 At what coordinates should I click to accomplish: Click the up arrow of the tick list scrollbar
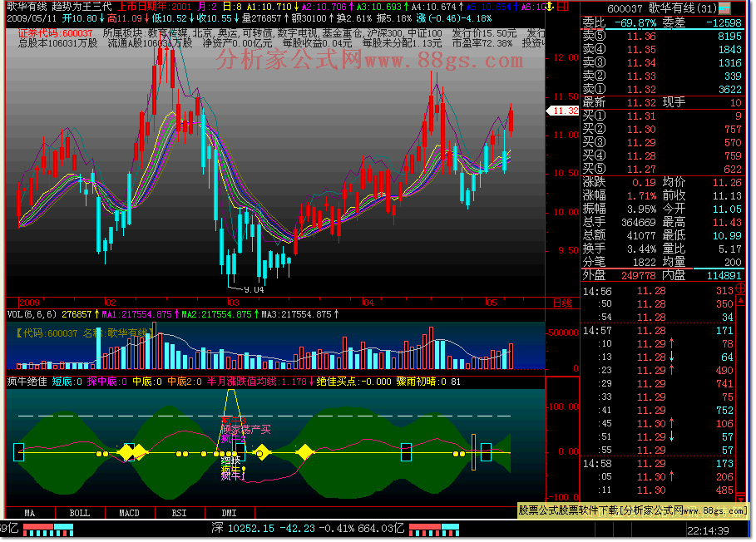coord(740,301)
